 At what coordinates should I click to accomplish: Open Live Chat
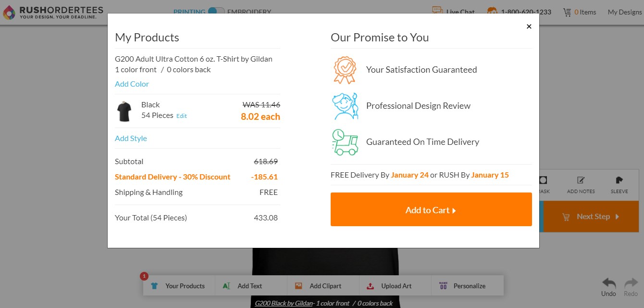453,12
